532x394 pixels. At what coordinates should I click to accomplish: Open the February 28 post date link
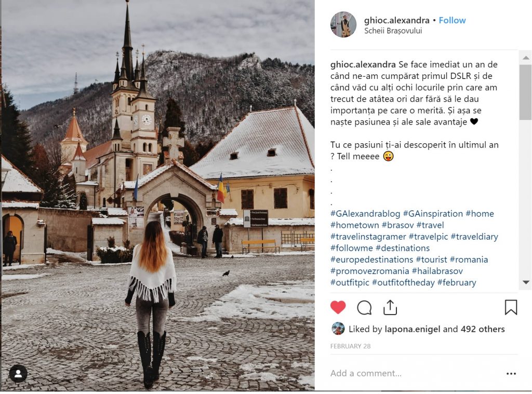click(x=351, y=346)
